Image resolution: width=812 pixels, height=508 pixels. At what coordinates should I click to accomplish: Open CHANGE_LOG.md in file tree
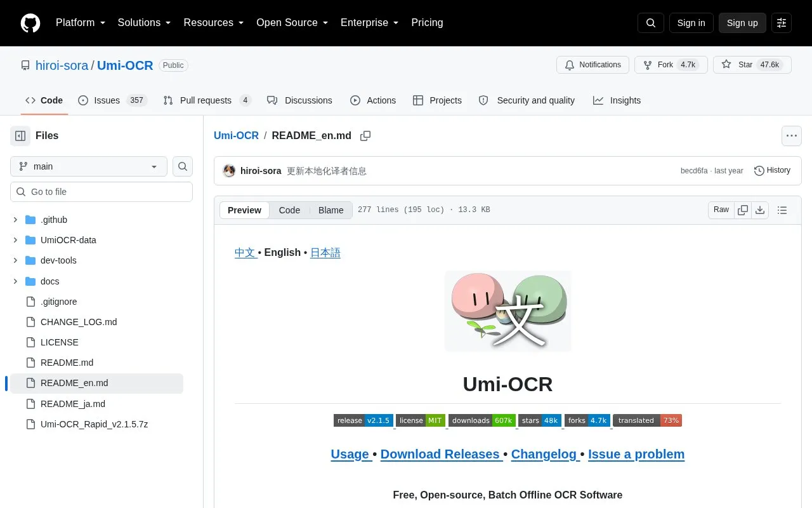[79, 322]
